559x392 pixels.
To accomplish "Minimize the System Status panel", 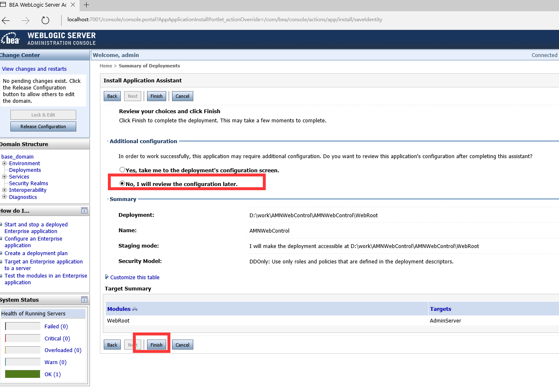I will coord(84,300).
